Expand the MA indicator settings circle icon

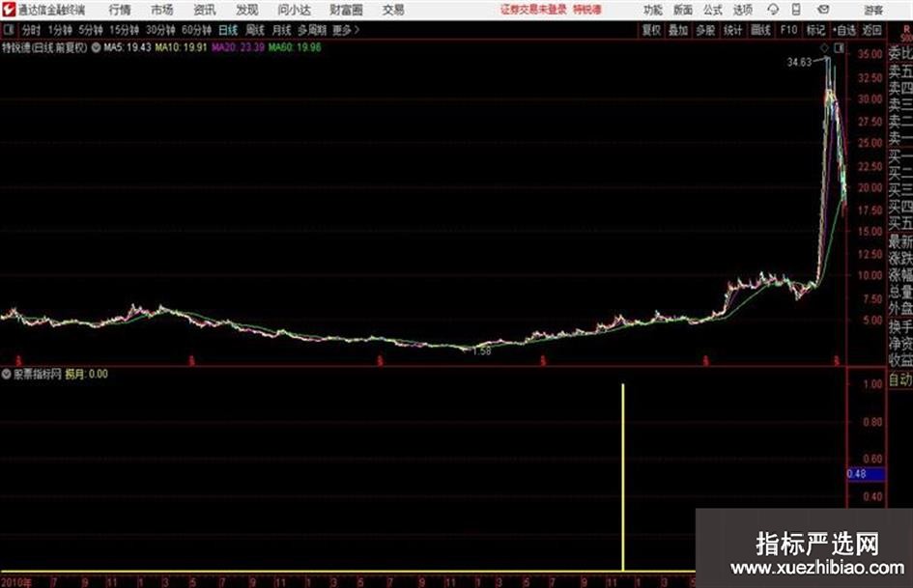[96, 47]
